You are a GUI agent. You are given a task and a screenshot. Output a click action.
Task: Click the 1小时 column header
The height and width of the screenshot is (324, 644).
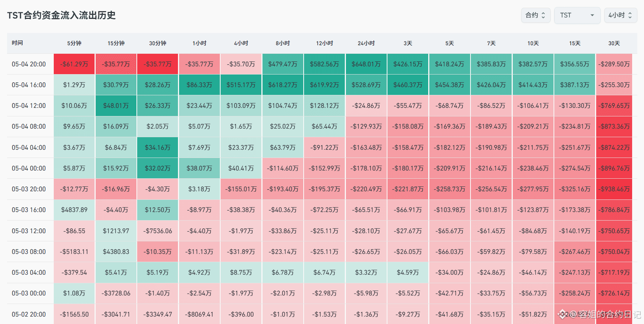click(199, 43)
